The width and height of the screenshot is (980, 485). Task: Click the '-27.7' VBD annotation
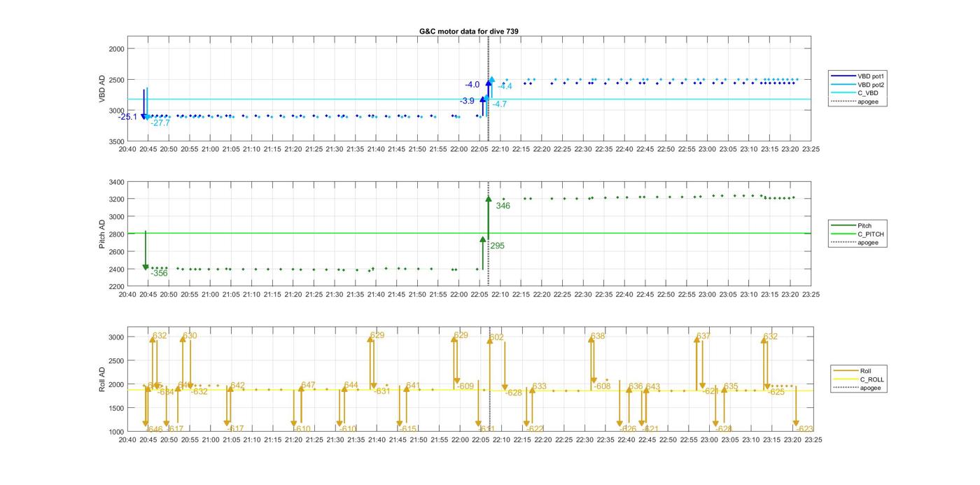pyautogui.click(x=160, y=123)
